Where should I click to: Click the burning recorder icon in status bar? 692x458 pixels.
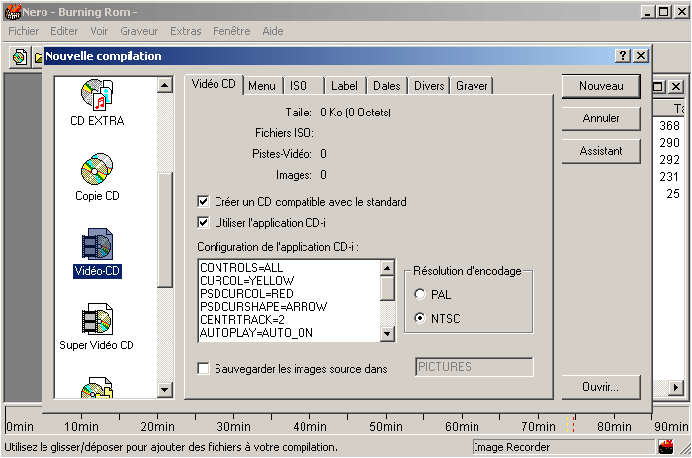(666, 447)
